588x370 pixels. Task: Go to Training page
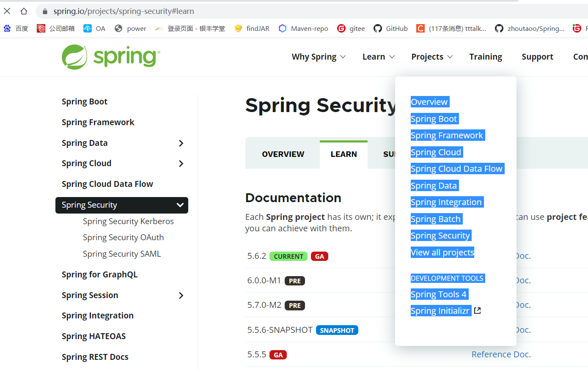486,57
